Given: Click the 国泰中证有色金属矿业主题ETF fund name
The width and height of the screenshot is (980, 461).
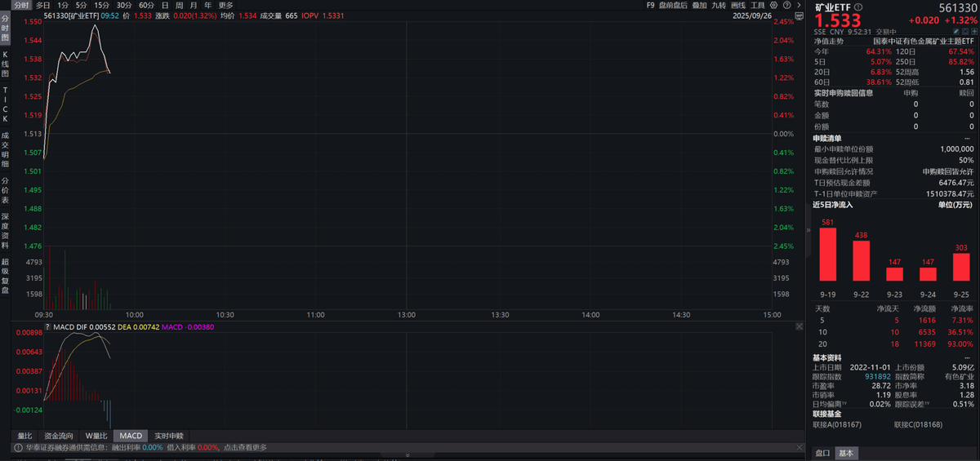Looking at the screenshot, I should pos(924,41).
